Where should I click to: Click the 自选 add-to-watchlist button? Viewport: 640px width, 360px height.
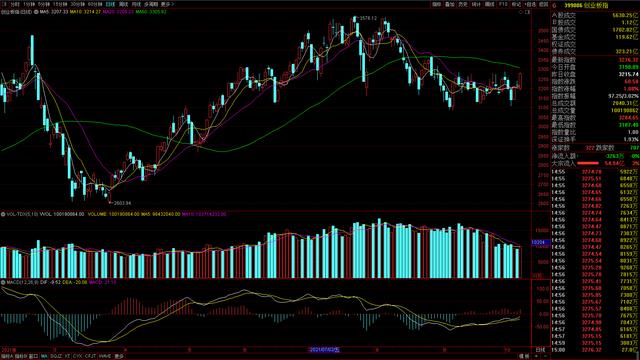[530, 4]
